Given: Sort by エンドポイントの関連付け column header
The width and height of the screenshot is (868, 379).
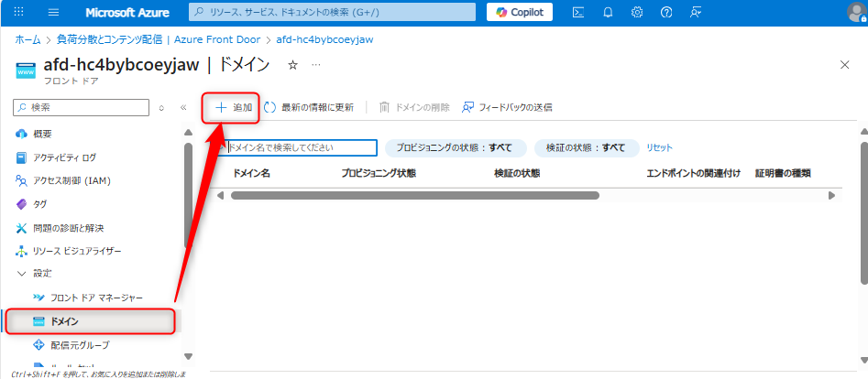Looking at the screenshot, I should pos(694,173).
